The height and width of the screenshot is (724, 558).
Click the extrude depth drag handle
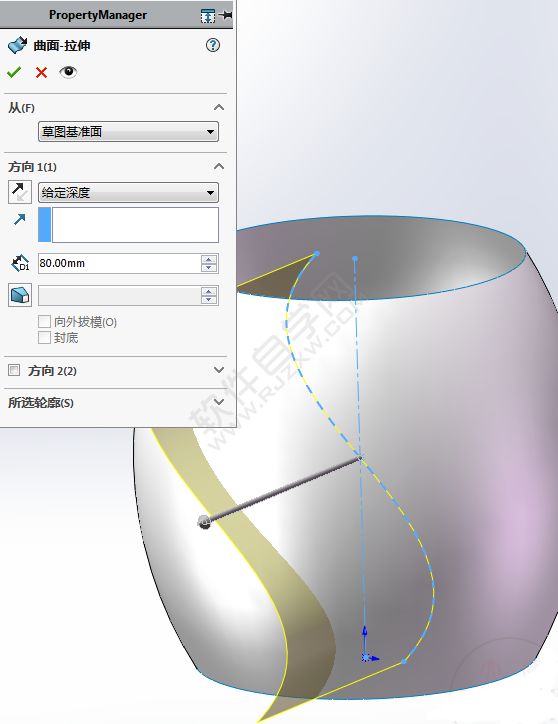(204, 522)
